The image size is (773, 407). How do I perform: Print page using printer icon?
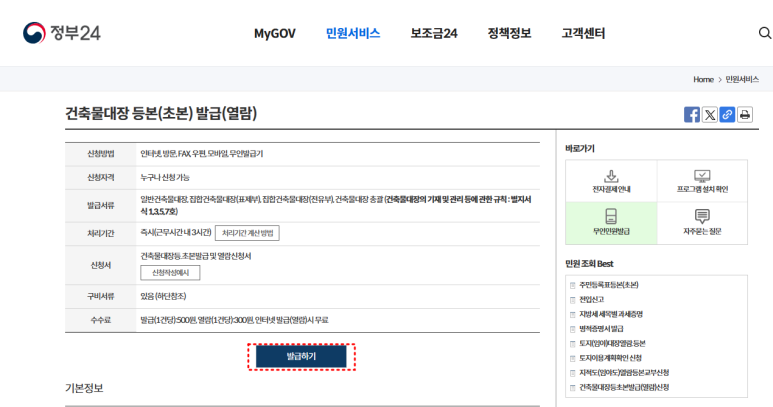[x=745, y=115]
